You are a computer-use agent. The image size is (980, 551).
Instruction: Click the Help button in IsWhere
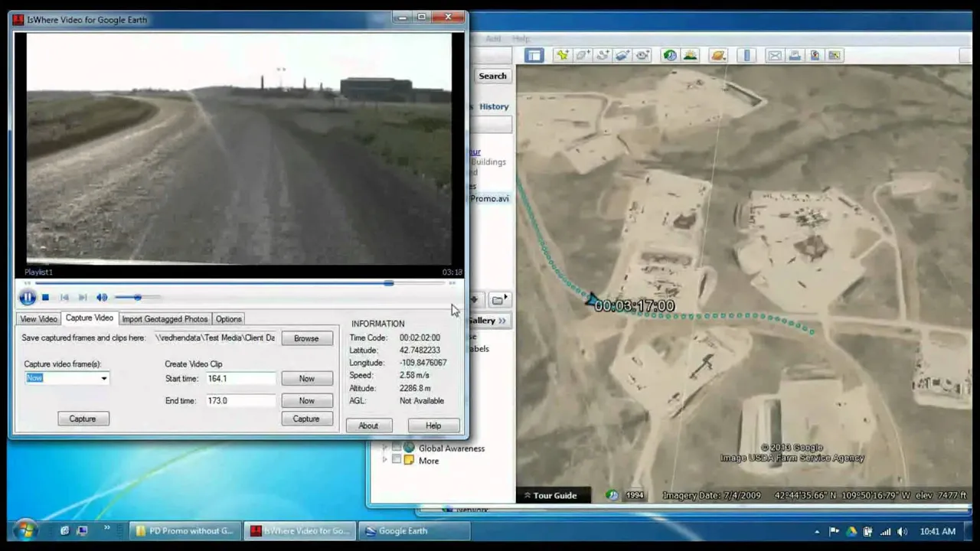click(x=433, y=425)
